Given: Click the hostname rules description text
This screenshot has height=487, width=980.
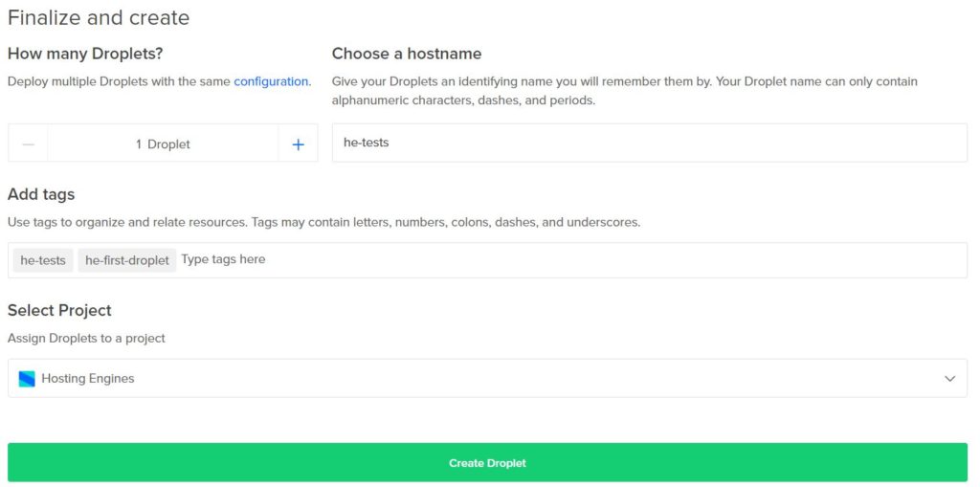Looking at the screenshot, I should pos(624,91).
